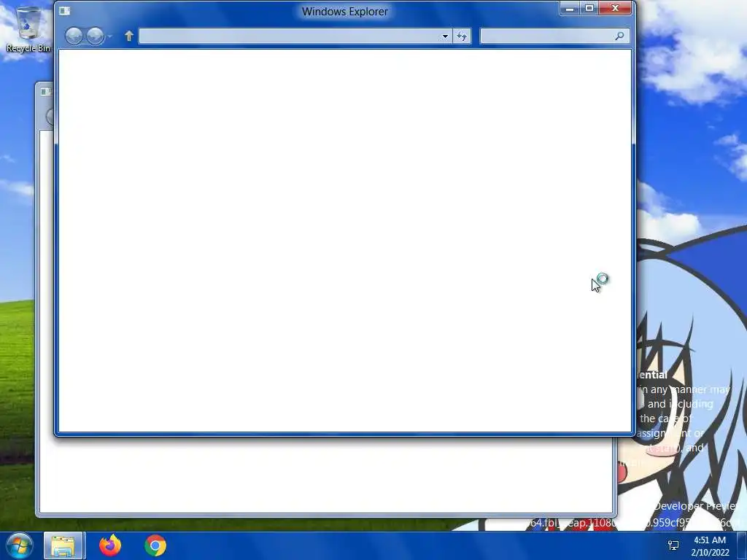Click the network tray icon
This screenshot has height=560, width=747.
coord(673,545)
